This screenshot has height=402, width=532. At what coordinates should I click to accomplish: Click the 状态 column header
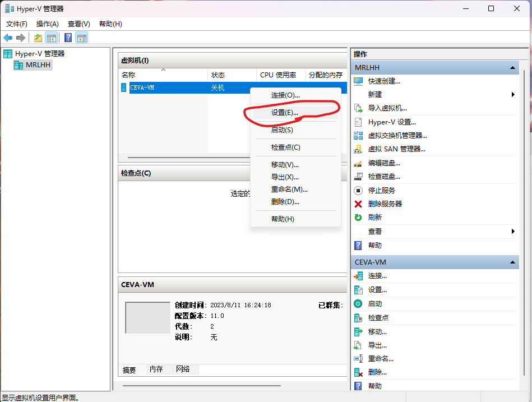click(232, 75)
